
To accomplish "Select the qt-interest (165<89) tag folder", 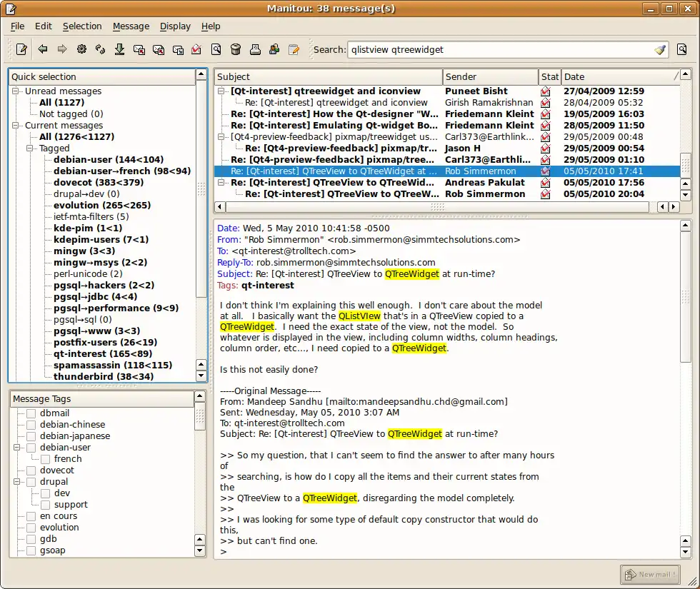I will click(x=102, y=353).
